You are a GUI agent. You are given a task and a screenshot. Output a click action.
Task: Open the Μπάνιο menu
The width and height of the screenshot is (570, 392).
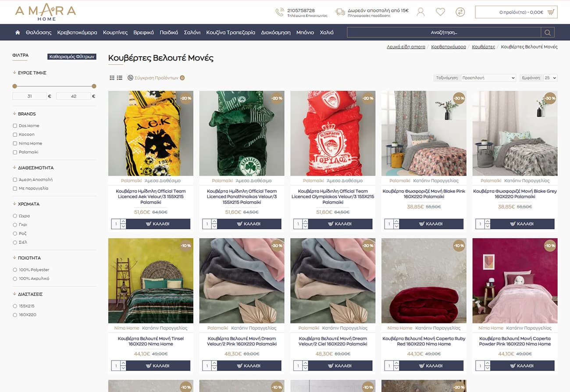305,32
